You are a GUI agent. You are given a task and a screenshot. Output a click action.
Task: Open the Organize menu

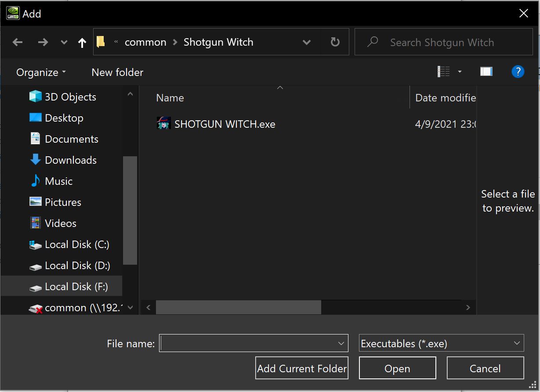[x=41, y=72]
